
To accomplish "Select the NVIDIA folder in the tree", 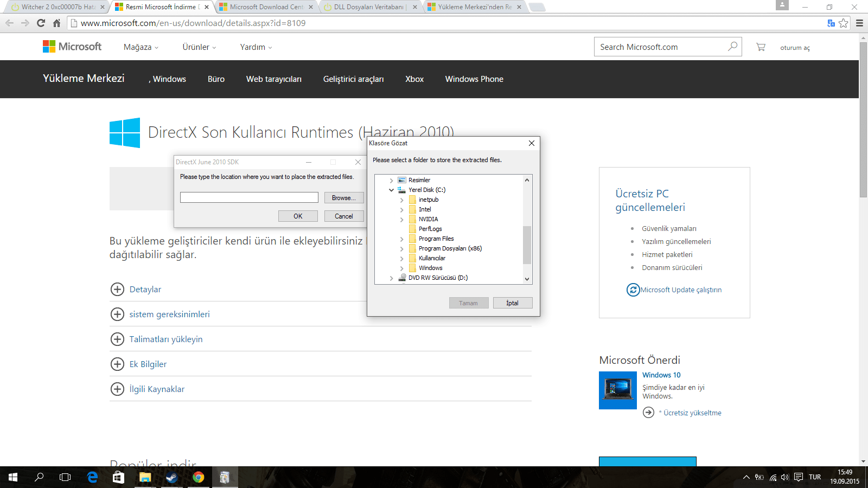I will click(429, 219).
